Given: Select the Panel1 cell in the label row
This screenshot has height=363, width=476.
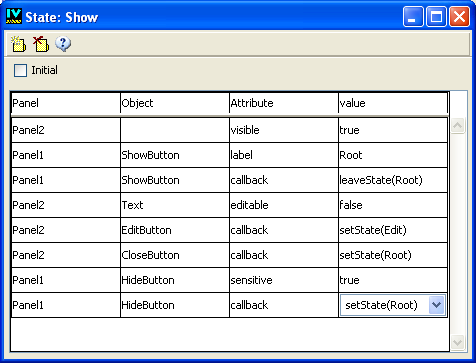Looking at the screenshot, I should (x=66, y=155).
